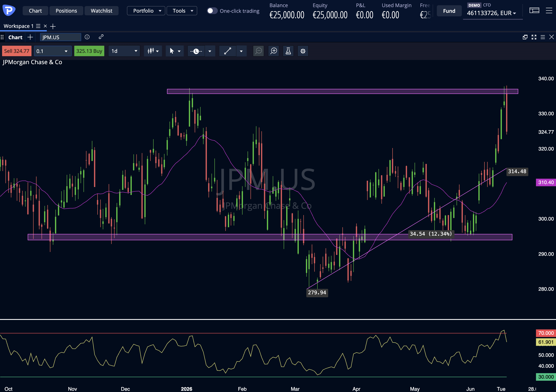Click 325.13 Buy button

point(89,51)
